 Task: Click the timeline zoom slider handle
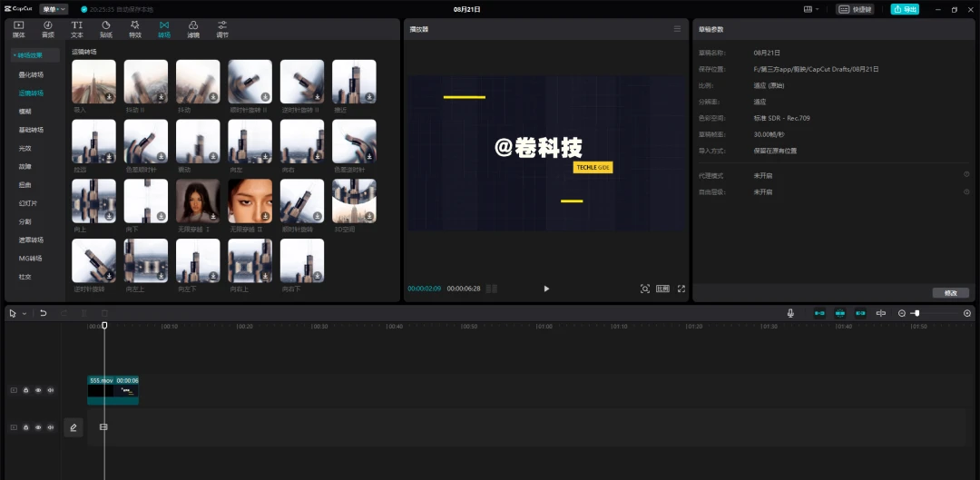[x=916, y=313]
